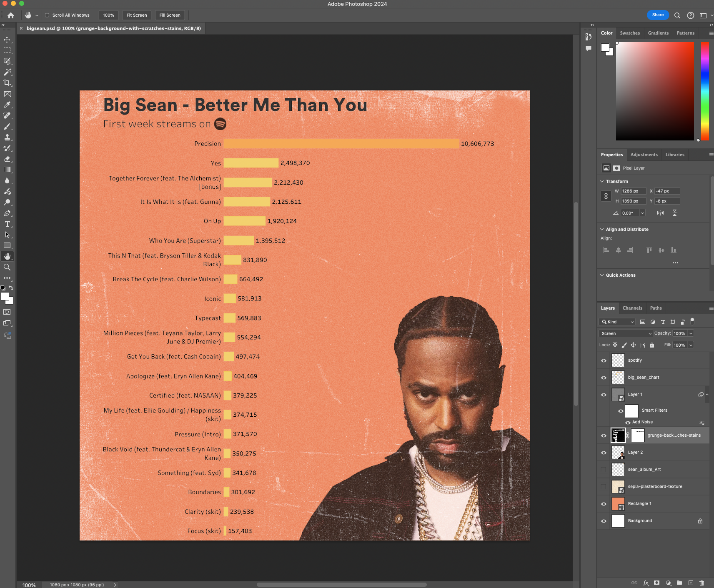The height and width of the screenshot is (588, 714).
Task: Click the Share button
Action: coord(658,15)
